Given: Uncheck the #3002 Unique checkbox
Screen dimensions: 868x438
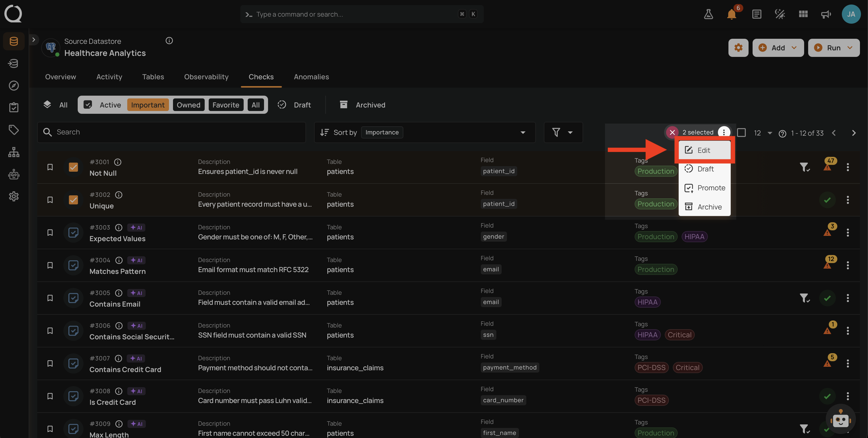Looking at the screenshot, I should [x=73, y=200].
